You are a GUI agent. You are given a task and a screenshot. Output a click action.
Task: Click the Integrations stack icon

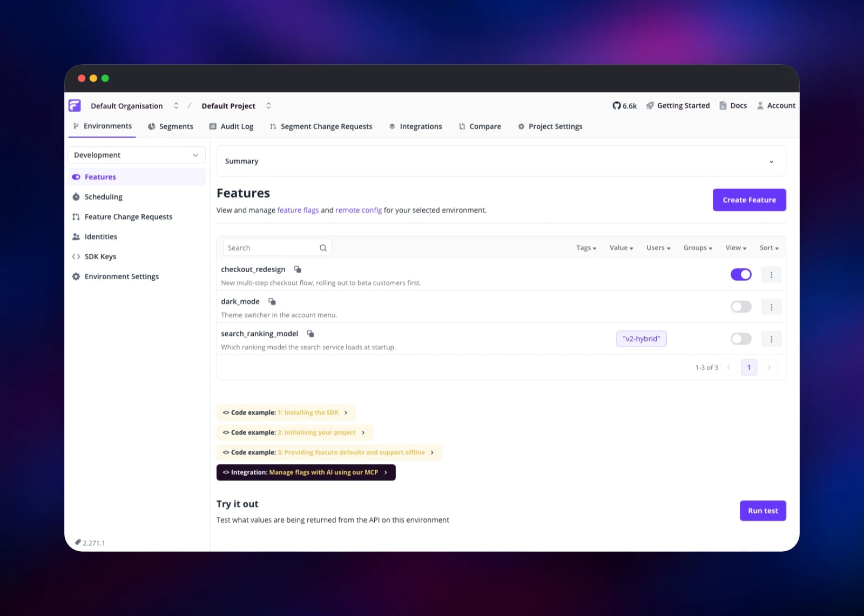click(x=392, y=126)
